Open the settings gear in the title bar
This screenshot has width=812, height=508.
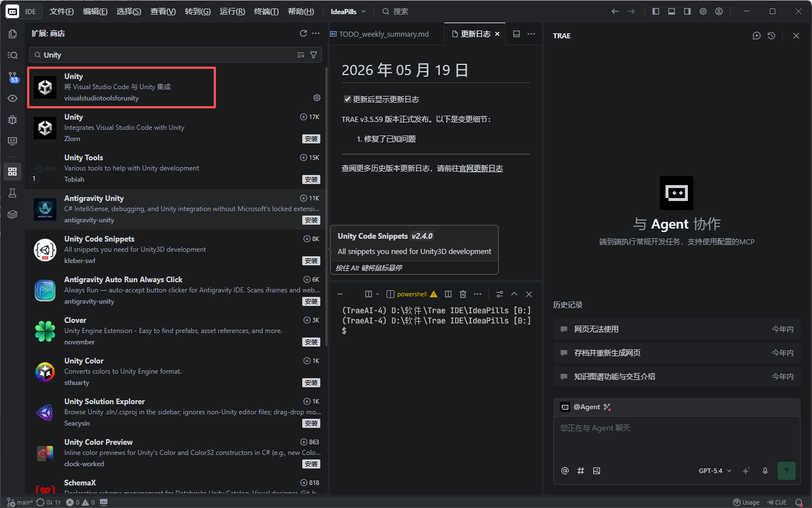tap(703, 11)
